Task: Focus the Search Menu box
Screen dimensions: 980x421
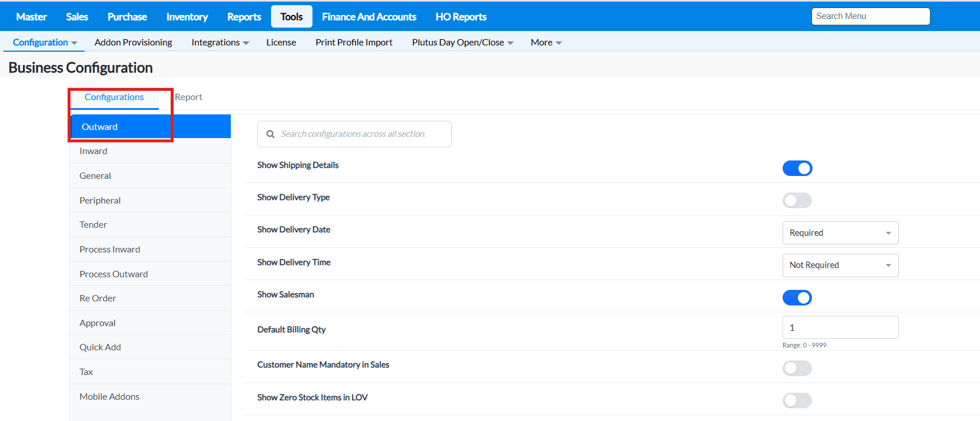Action: coord(870,16)
